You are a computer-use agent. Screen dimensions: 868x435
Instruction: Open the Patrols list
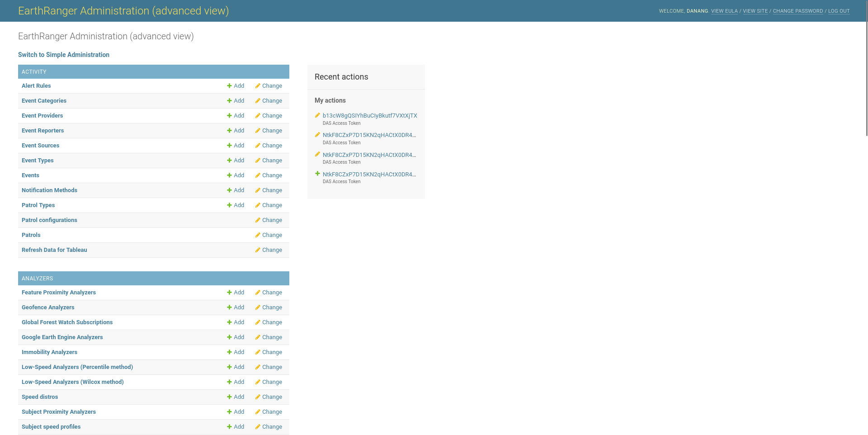[x=31, y=235]
